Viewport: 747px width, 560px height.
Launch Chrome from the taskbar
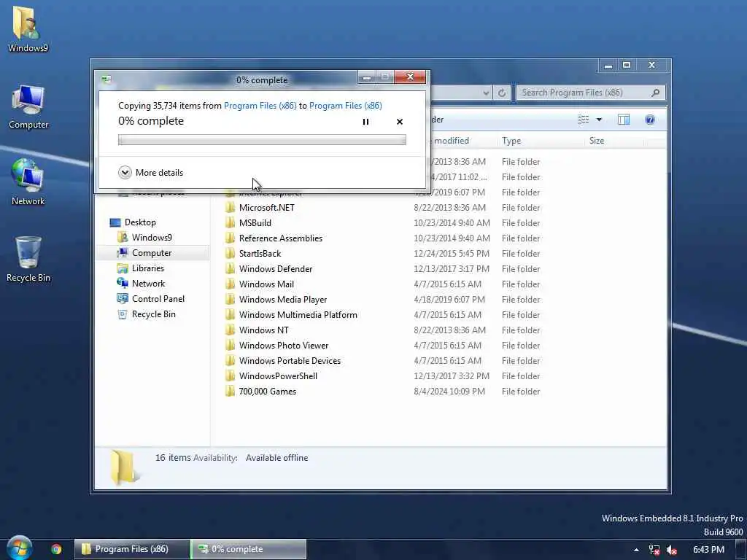point(56,549)
